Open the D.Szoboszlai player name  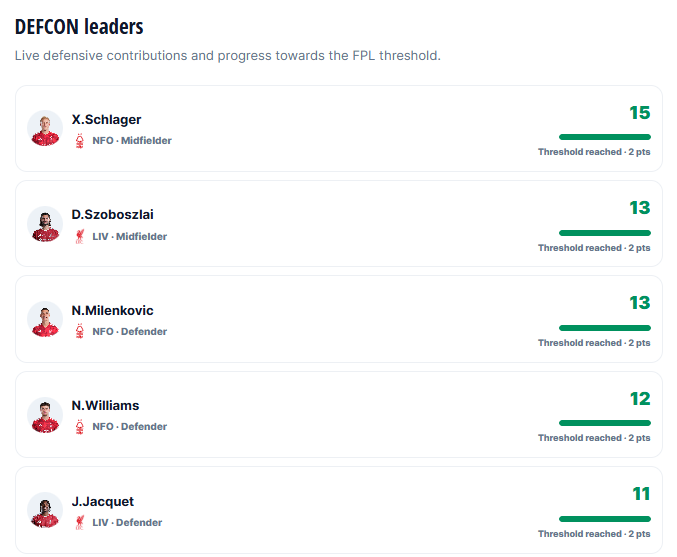point(112,215)
